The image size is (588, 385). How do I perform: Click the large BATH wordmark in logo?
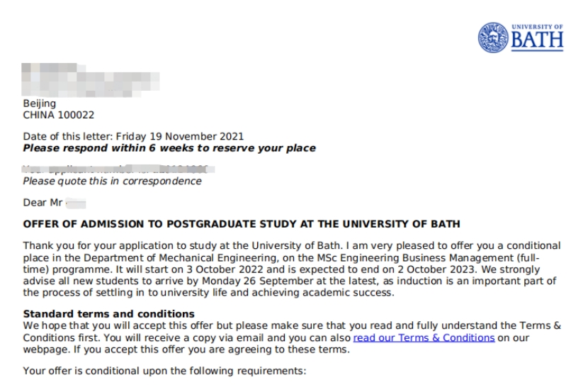click(x=537, y=41)
